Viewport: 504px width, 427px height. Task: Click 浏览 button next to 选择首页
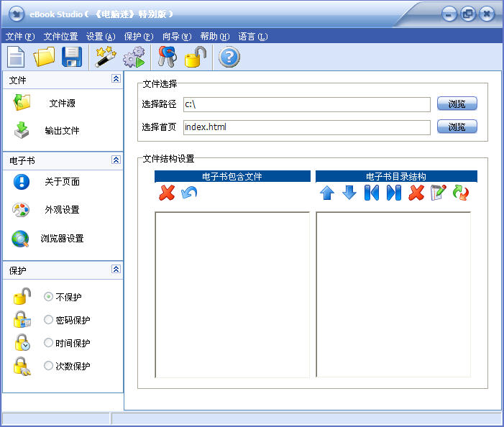click(x=457, y=127)
